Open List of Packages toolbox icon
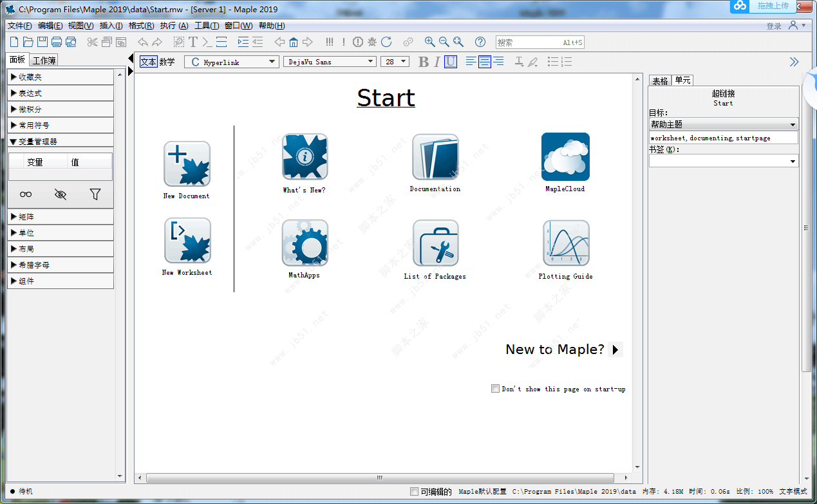 coord(435,243)
